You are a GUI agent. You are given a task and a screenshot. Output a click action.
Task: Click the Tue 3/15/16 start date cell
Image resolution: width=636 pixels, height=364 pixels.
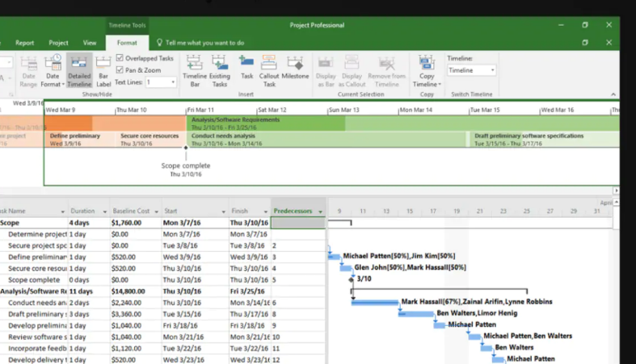(x=195, y=314)
